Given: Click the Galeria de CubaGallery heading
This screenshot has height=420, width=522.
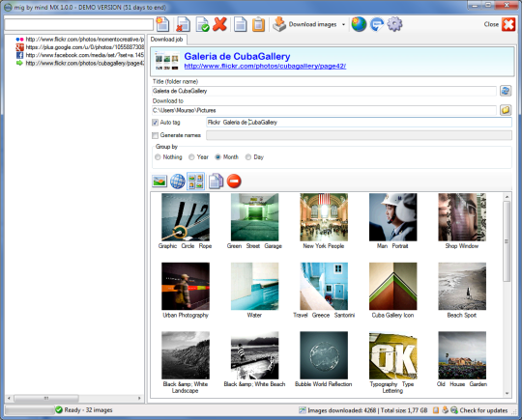Looking at the screenshot, I should click(237, 56).
